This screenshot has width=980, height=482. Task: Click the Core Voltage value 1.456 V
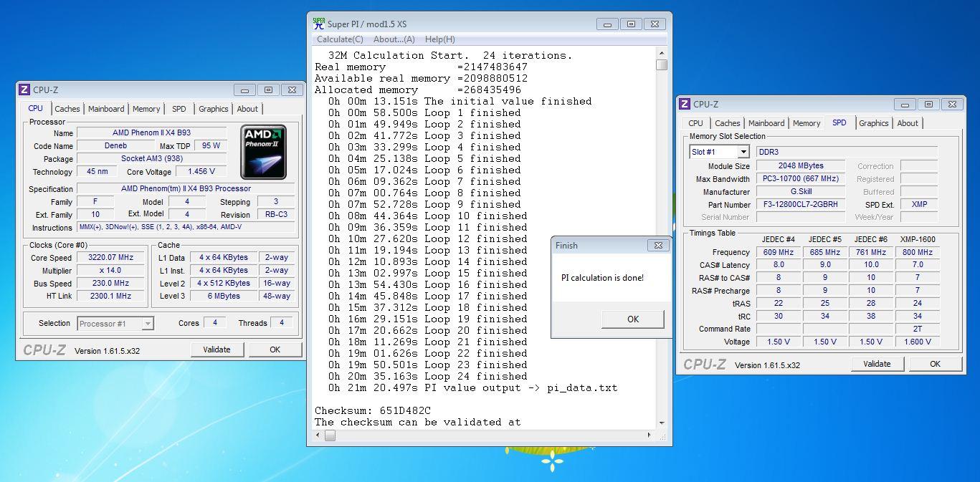click(201, 172)
